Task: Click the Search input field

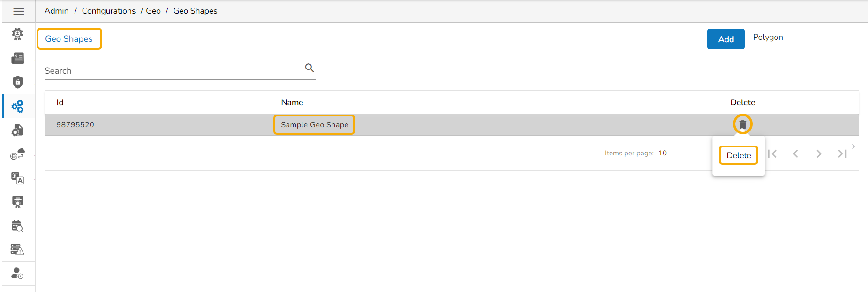Action: tap(174, 71)
